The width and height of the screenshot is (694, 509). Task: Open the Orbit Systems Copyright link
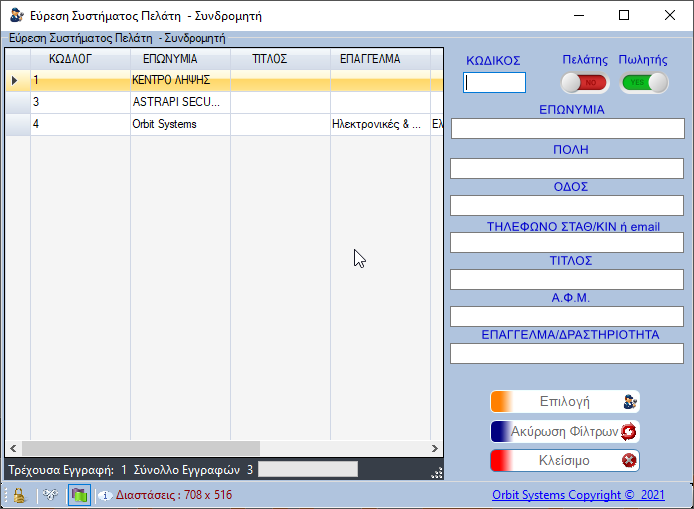pos(578,495)
